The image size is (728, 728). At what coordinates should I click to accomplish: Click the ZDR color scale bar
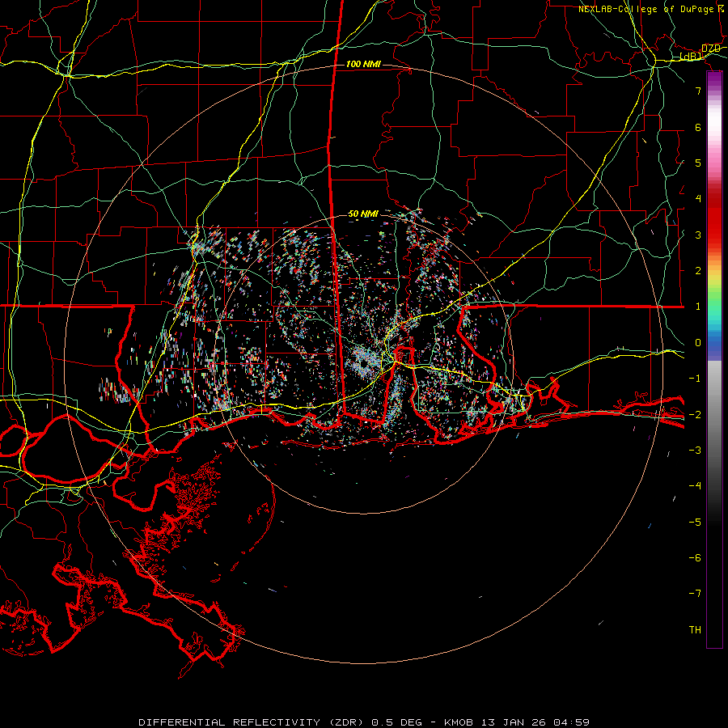(714, 359)
